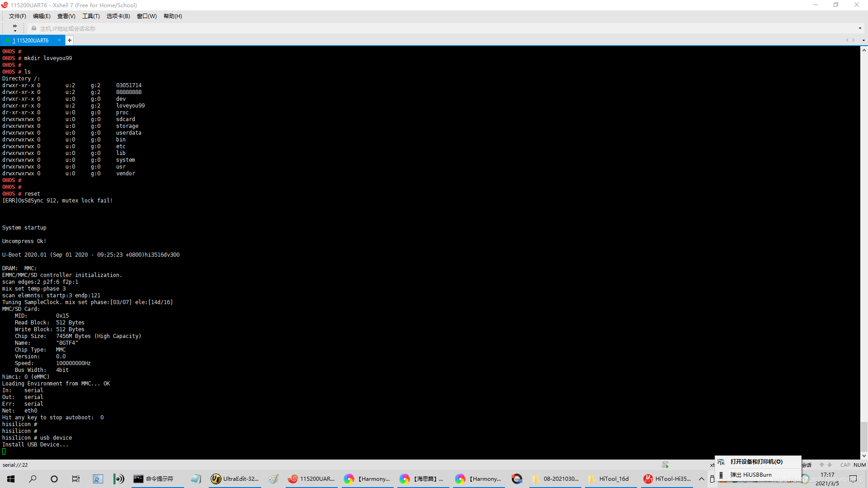Screen dimensions: 868x488
Task: Click the new tab plus button
Action: (x=70, y=40)
